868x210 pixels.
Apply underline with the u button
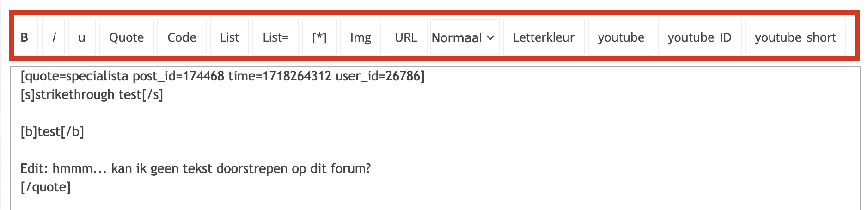point(82,37)
